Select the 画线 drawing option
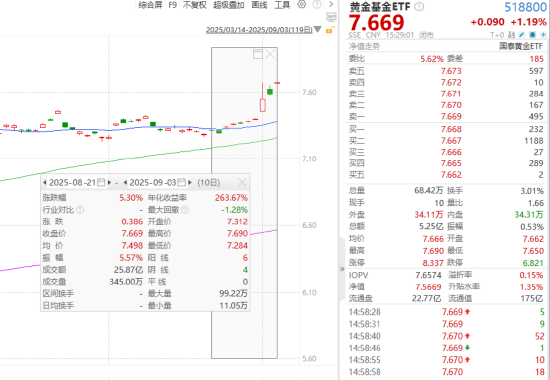 pos(259,5)
